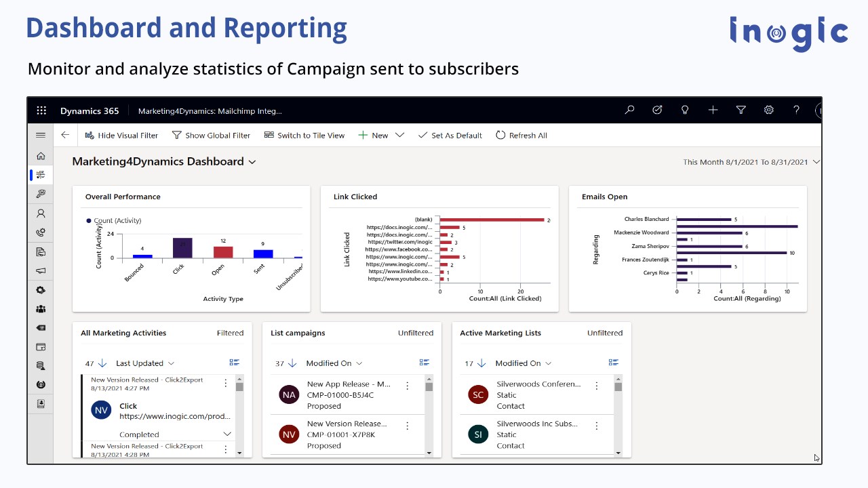Click the Count (Activity) legend item
Image resolution: width=868 pixels, height=488 pixels.
[x=114, y=220]
